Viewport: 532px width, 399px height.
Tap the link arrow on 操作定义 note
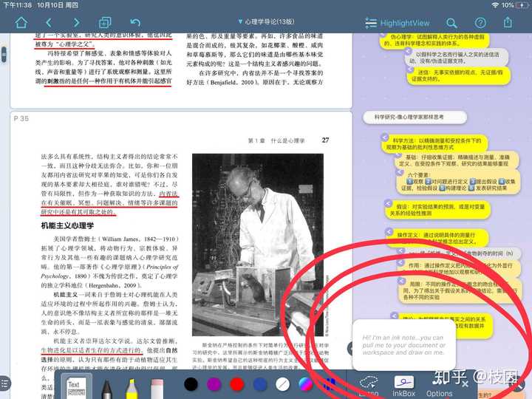389,232
